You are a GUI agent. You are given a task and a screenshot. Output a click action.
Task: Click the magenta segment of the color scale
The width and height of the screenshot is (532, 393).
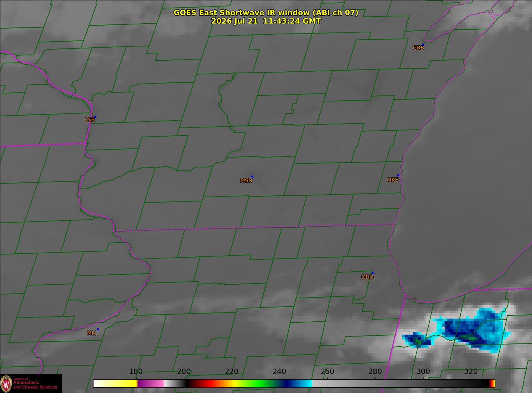150,383
